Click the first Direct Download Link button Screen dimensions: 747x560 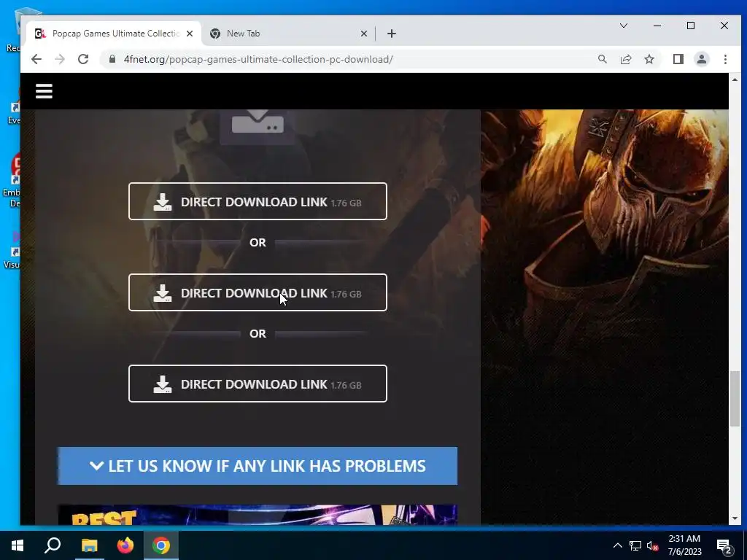point(258,201)
